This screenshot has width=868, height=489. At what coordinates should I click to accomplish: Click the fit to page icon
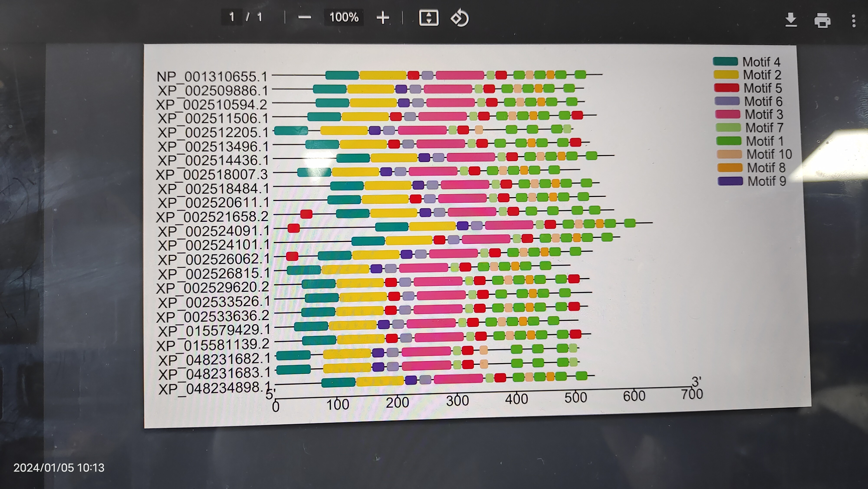(429, 18)
